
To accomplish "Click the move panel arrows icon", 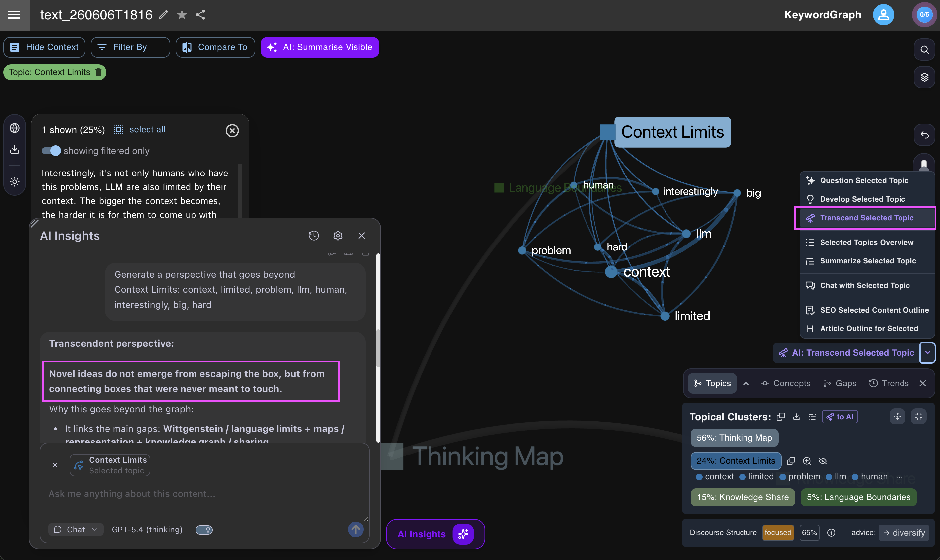I will coord(897,417).
